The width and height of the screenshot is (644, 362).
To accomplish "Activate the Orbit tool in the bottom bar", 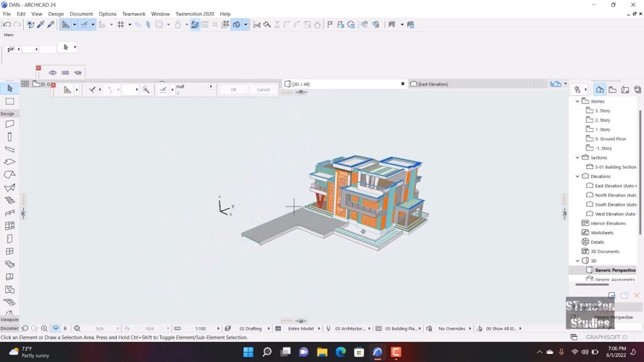I will pos(56,328).
